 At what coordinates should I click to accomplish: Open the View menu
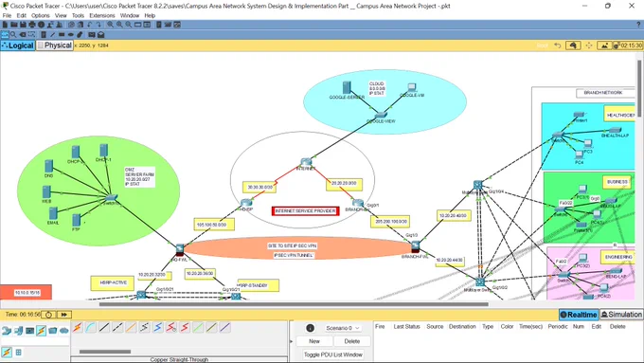(x=61, y=15)
